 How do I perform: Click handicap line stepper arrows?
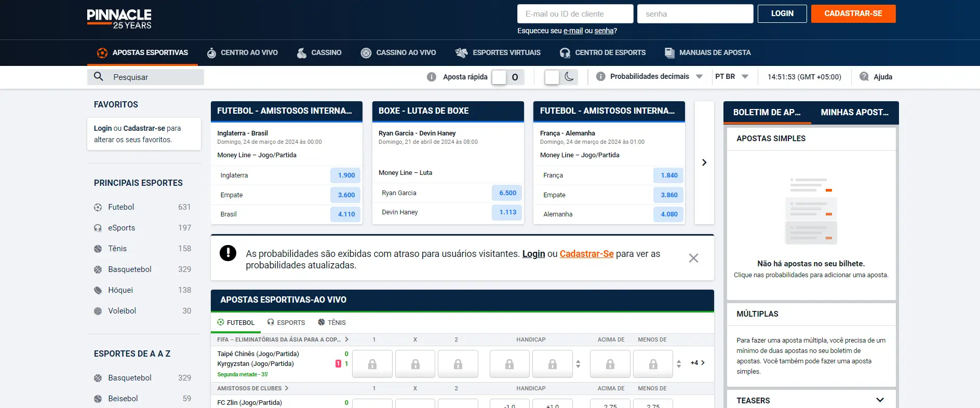(578, 364)
